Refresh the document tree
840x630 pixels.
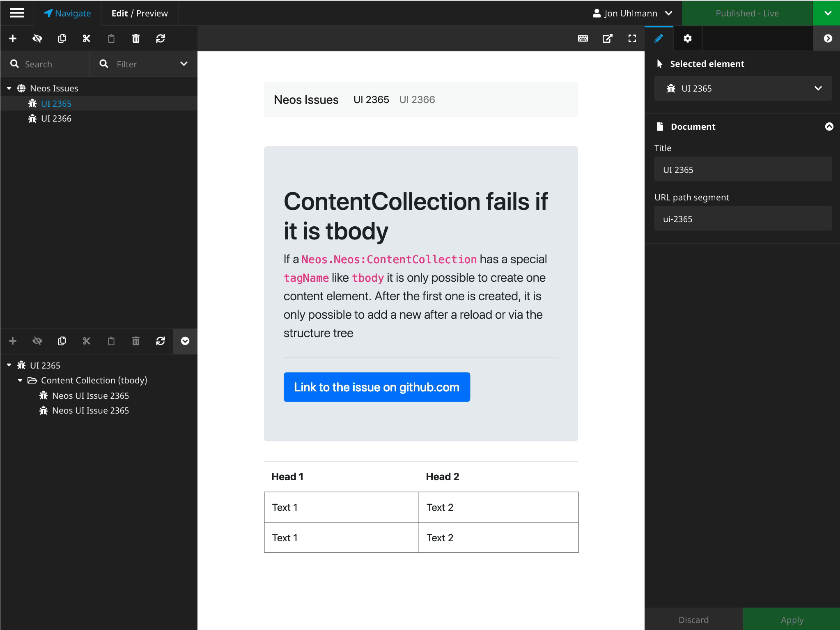pos(161,39)
